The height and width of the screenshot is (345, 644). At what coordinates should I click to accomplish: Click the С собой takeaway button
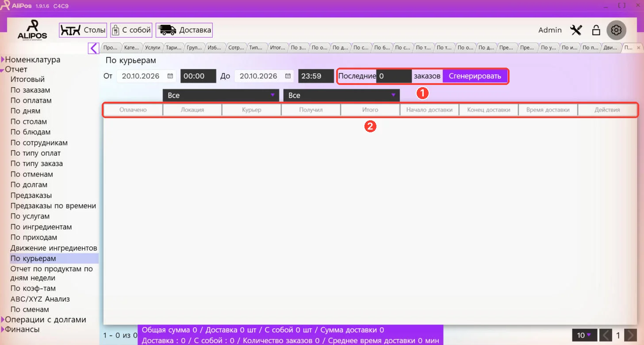pos(131,30)
